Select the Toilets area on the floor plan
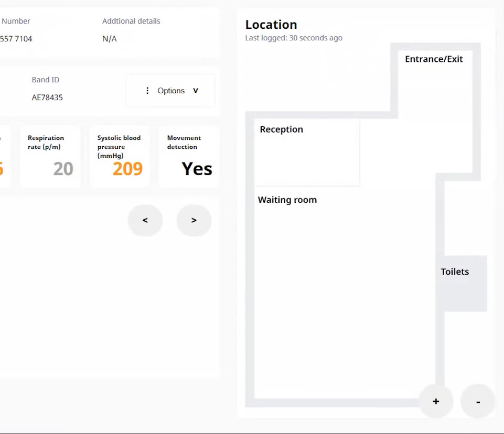This screenshot has width=504, height=434. point(461,284)
